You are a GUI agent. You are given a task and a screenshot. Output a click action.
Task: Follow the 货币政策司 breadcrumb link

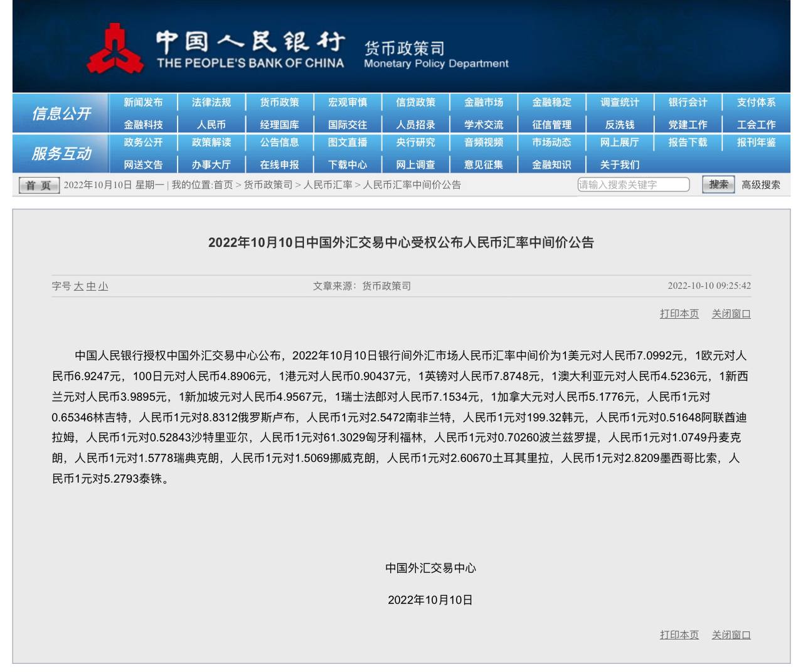[268, 185]
